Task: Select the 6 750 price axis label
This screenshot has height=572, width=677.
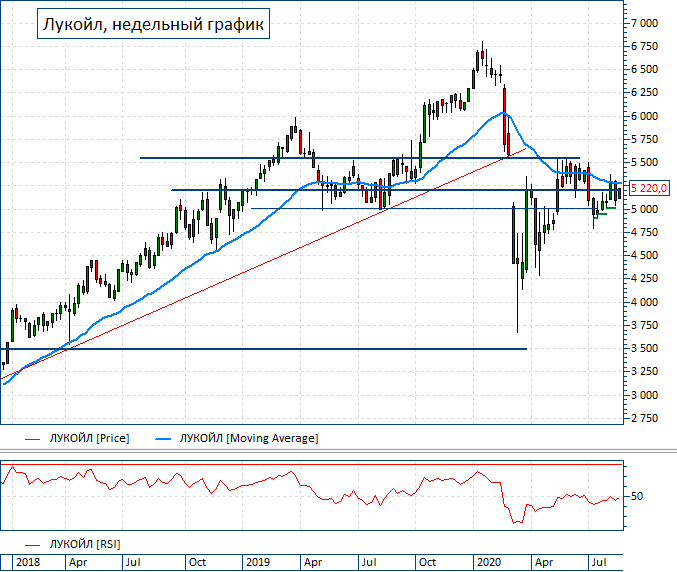Action: [x=645, y=46]
